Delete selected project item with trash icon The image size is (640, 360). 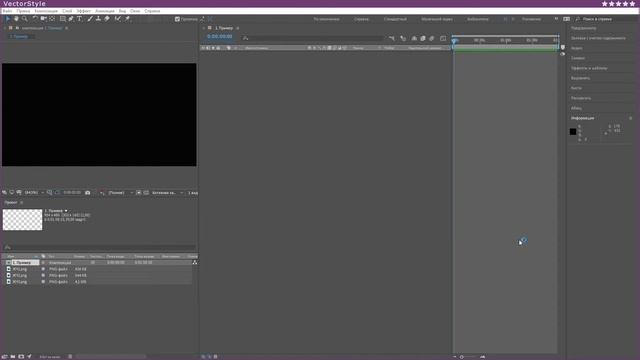click(x=70, y=357)
